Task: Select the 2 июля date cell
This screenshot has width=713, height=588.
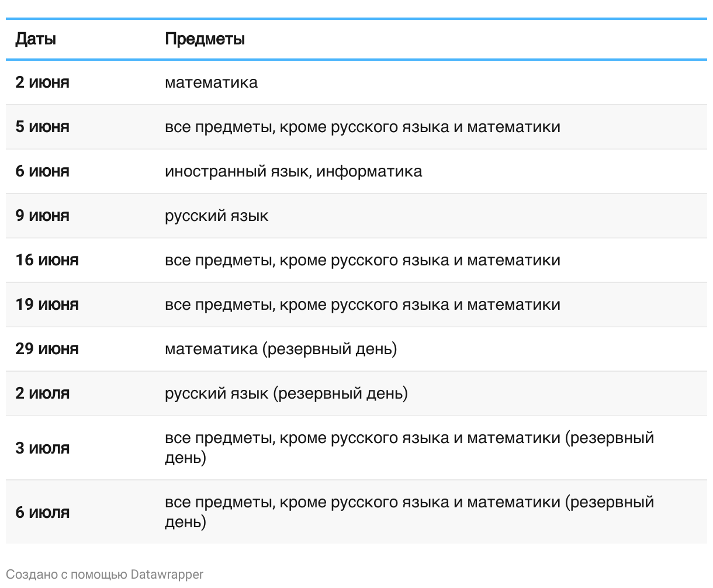Action: pyautogui.click(x=42, y=393)
